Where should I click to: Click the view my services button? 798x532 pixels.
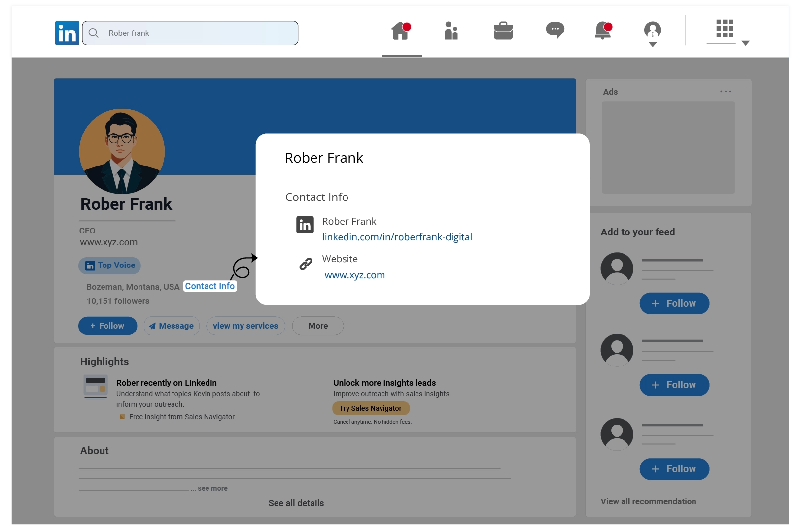coord(245,326)
